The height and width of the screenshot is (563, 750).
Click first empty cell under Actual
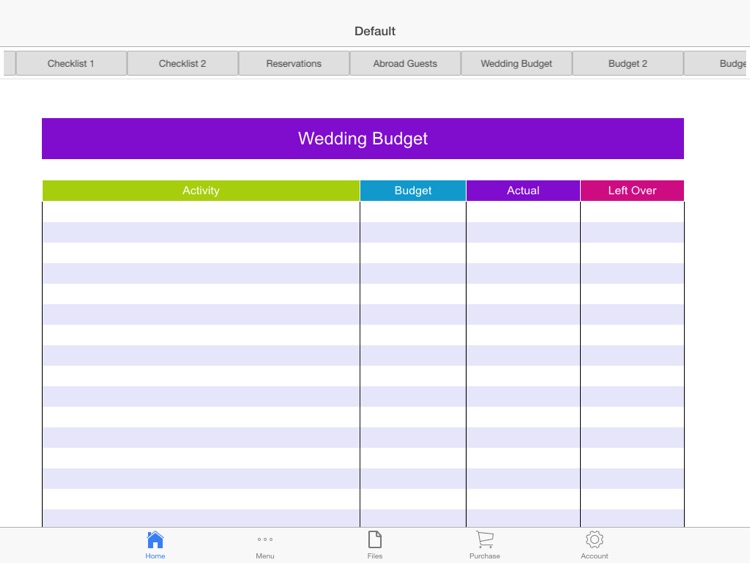pyautogui.click(x=523, y=212)
